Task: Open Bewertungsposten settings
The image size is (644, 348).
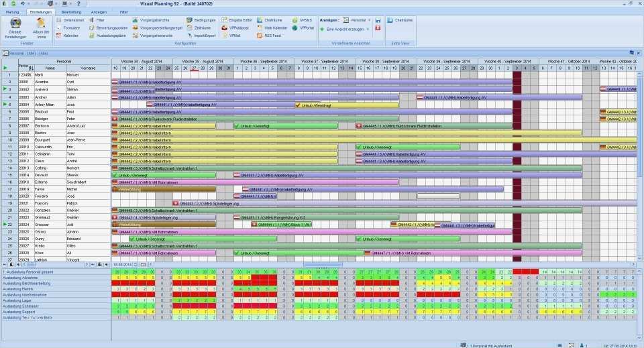Action: (x=109, y=28)
